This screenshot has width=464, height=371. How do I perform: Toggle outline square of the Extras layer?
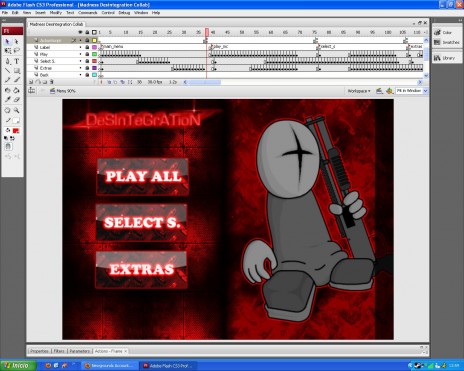point(94,68)
